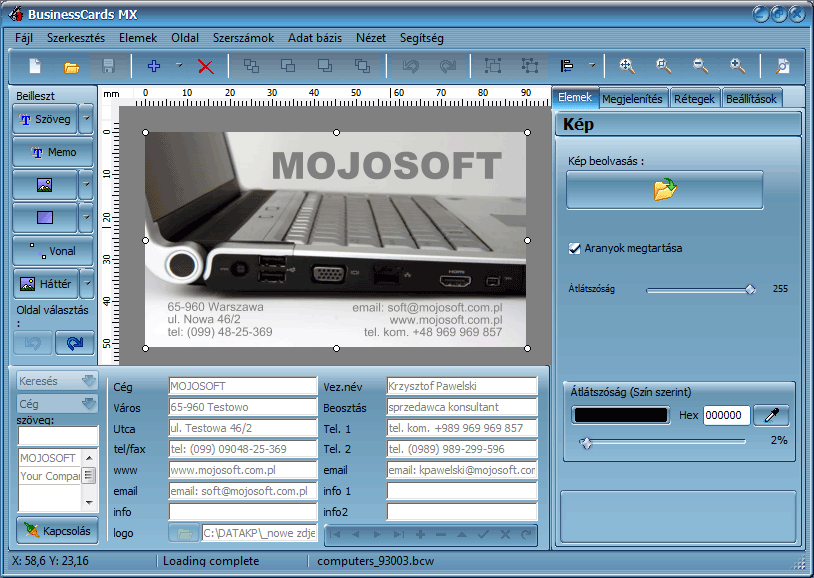Viewport: 814px width, 578px height.
Task: Switch to the Beállítások tab
Action: click(751, 99)
